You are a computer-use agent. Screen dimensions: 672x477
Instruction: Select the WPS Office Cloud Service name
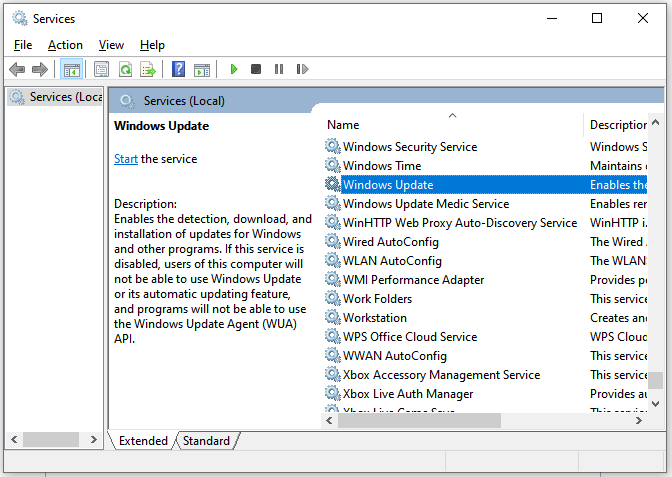coord(410,337)
